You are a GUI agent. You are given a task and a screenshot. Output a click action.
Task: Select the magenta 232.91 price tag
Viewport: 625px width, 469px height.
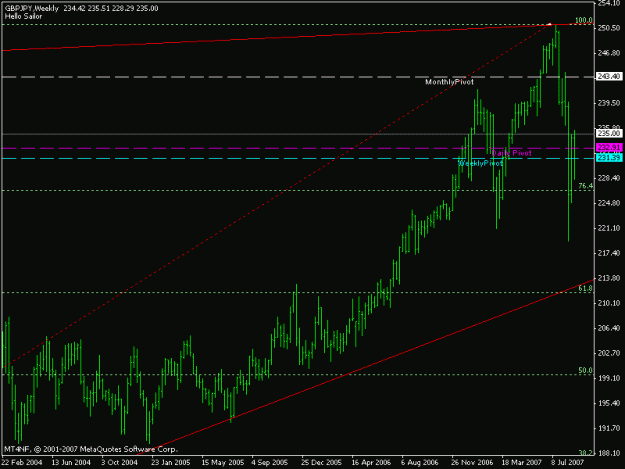coord(609,147)
